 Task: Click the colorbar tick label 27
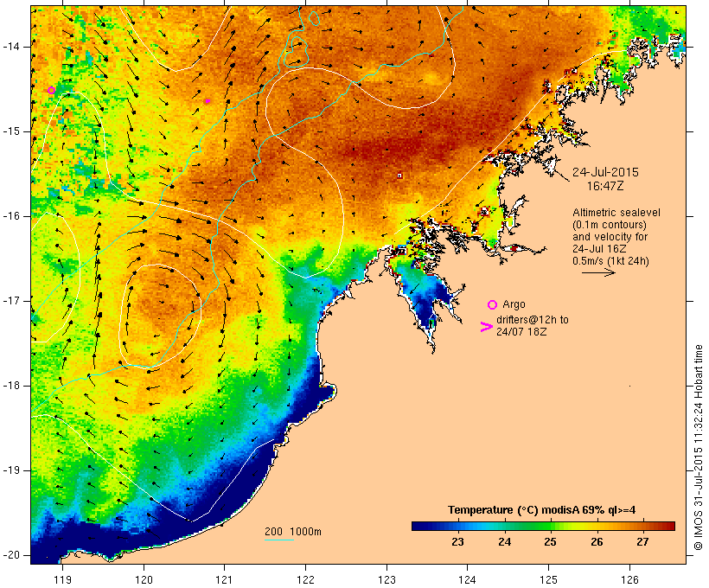(642, 542)
